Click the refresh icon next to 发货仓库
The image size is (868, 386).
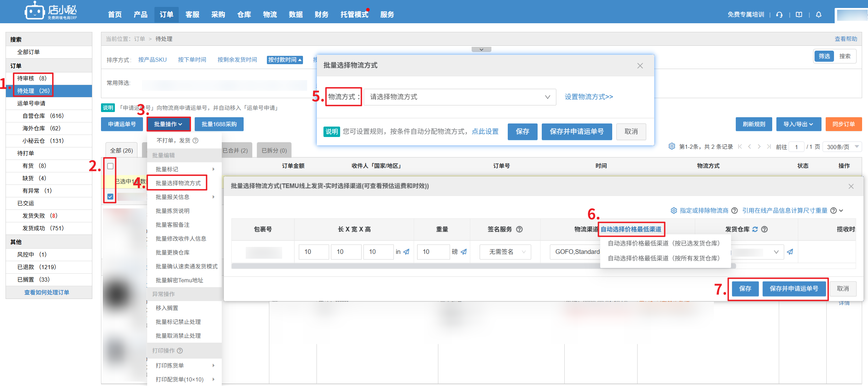pyautogui.click(x=755, y=229)
